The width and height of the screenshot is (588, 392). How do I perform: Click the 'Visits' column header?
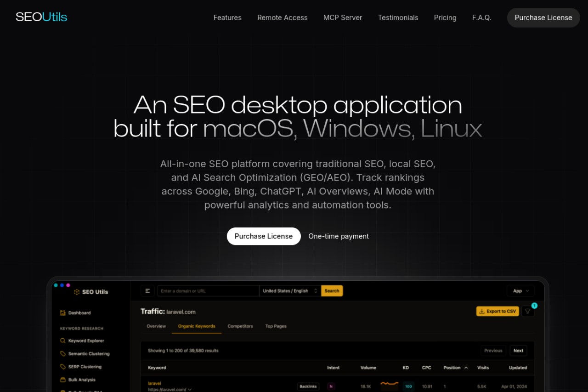[483, 368]
